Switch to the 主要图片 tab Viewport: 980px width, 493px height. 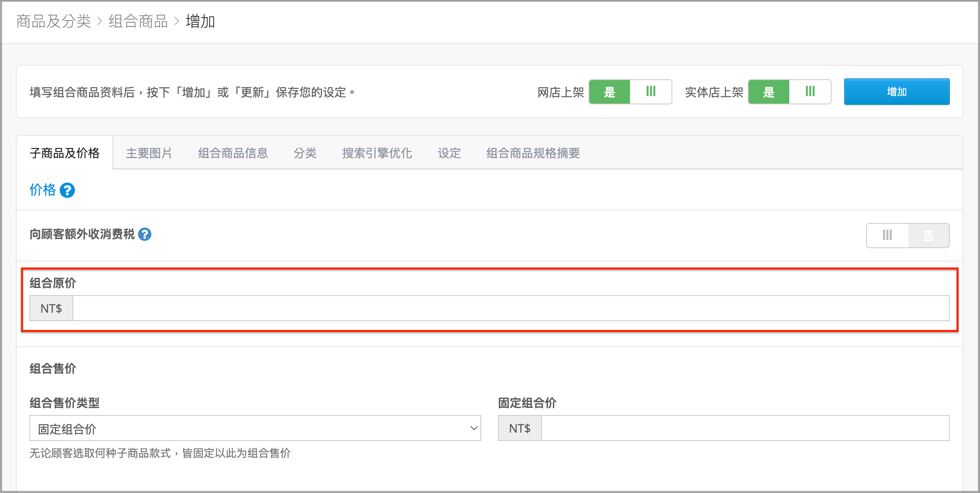[149, 153]
